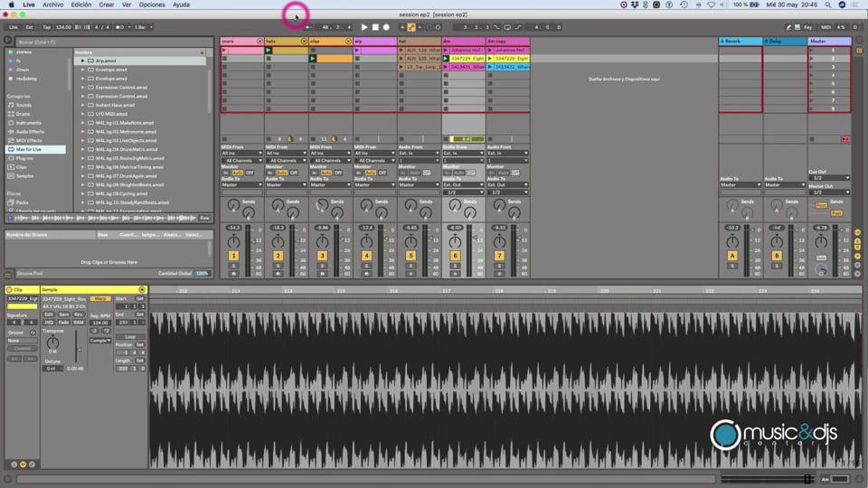The height and width of the screenshot is (488, 868).
Task: Click the Link button
Action: click(14, 26)
